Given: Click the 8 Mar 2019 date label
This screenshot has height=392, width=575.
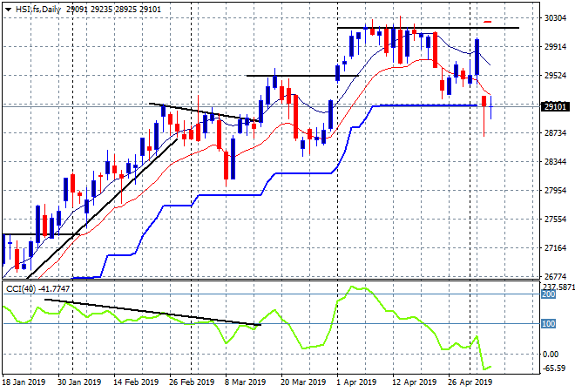Looking at the screenshot, I should pyautogui.click(x=245, y=382).
